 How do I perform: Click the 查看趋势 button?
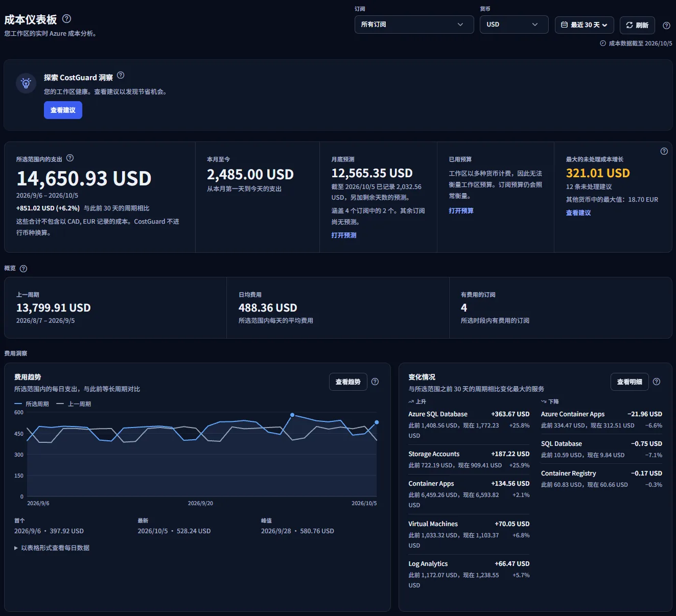click(x=348, y=382)
